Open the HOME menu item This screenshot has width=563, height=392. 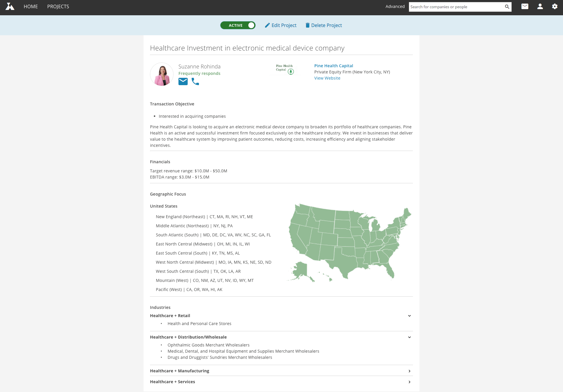pyautogui.click(x=31, y=6)
